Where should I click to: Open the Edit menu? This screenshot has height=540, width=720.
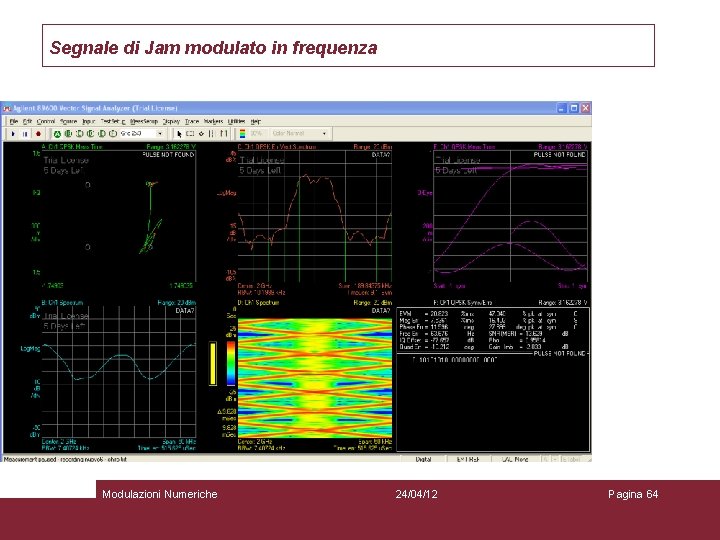pos(28,121)
